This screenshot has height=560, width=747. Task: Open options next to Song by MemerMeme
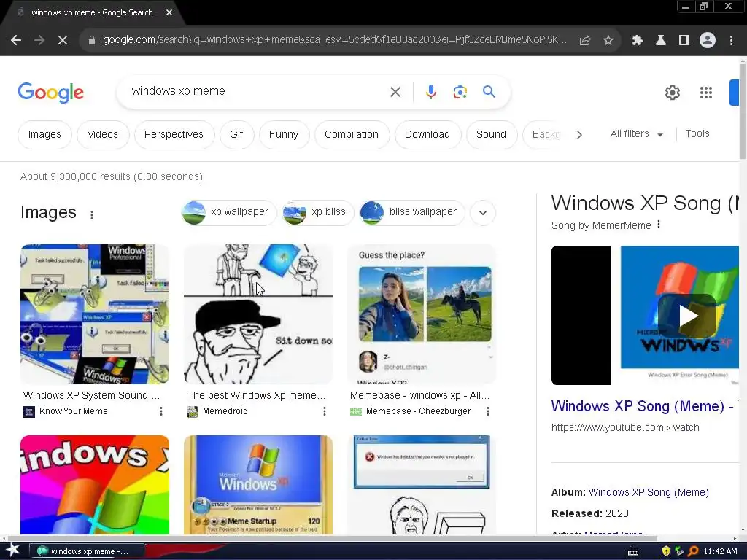click(x=659, y=225)
